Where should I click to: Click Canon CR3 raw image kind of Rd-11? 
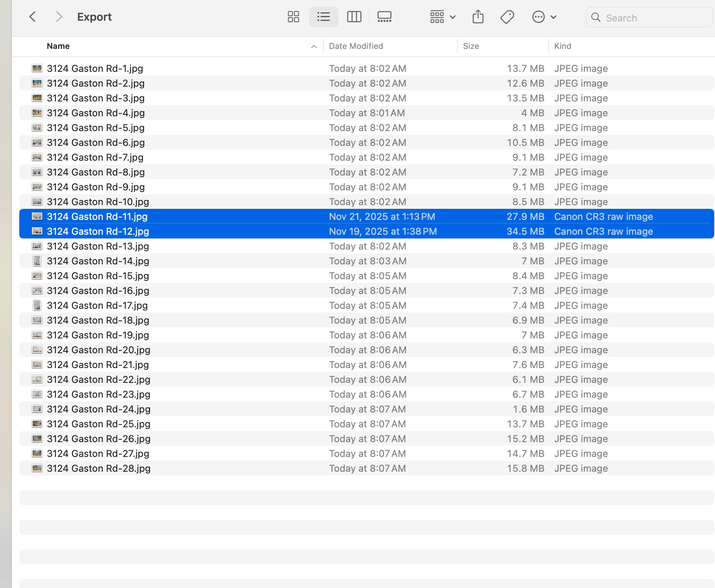pos(603,217)
